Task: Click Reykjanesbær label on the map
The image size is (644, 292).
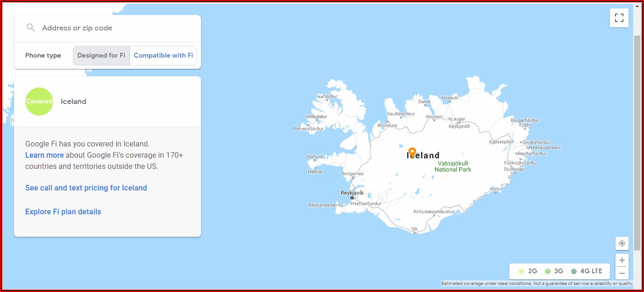Action: tap(323, 205)
